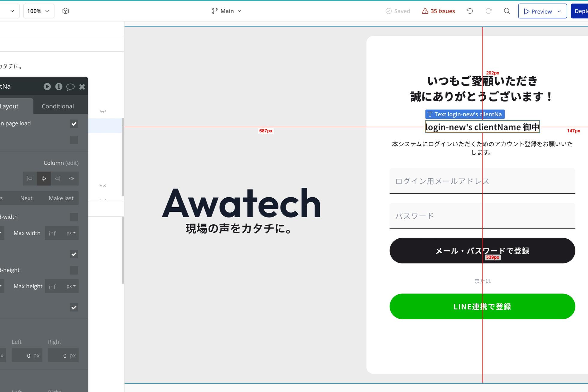Close the property editor panel

pyautogui.click(x=82, y=87)
